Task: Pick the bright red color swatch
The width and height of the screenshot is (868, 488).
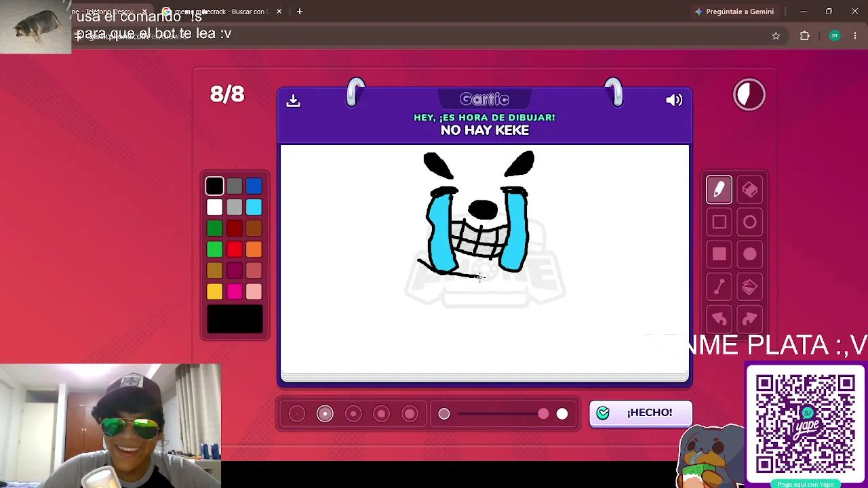Action: (234, 249)
